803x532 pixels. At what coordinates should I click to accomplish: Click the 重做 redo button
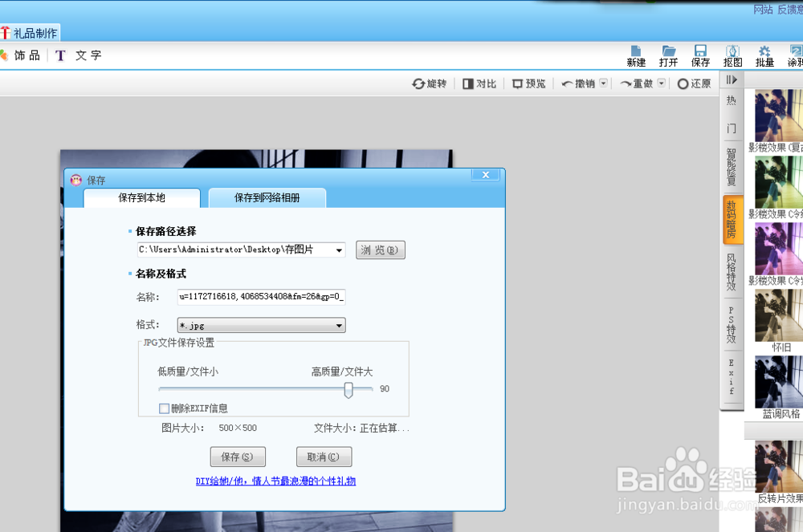point(636,83)
